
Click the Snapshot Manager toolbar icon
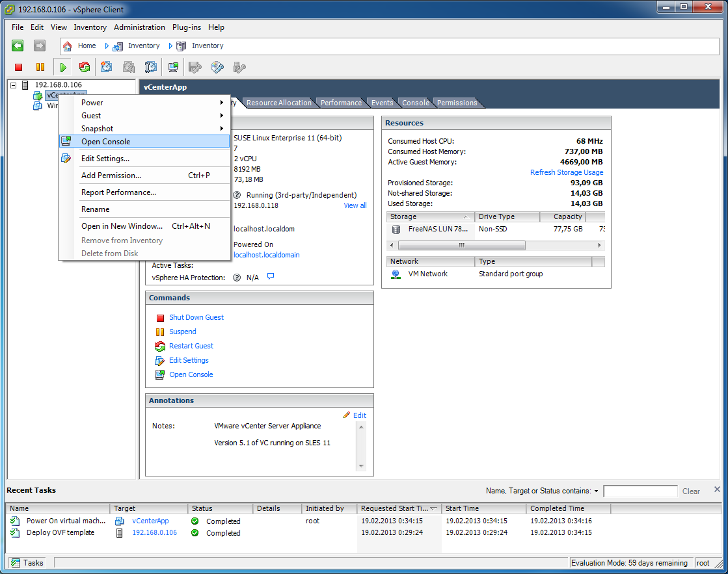(150, 68)
